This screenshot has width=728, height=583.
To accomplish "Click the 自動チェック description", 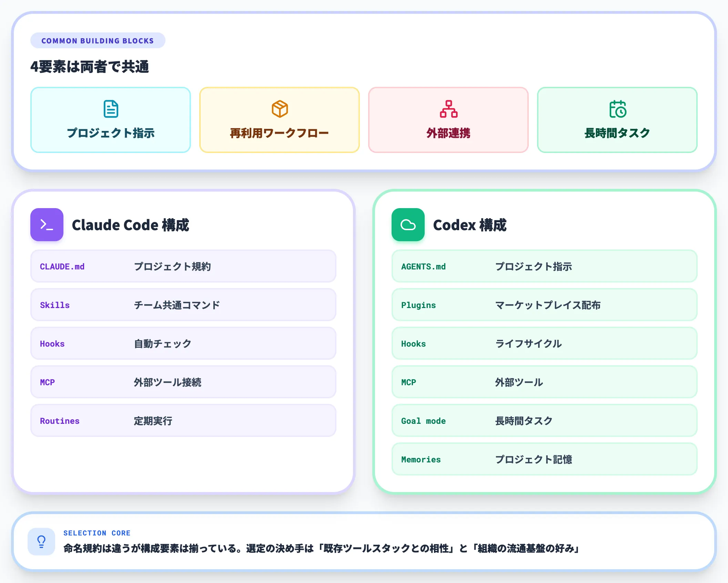I will pos(163,344).
